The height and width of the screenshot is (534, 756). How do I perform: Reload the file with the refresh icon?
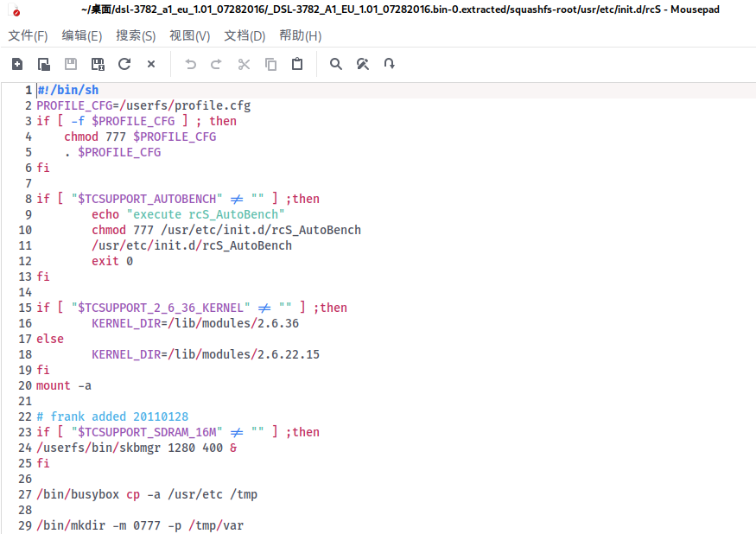[x=124, y=64]
